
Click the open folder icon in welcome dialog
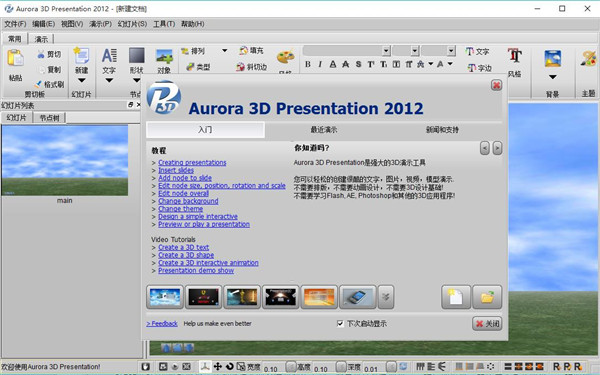[487, 297]
